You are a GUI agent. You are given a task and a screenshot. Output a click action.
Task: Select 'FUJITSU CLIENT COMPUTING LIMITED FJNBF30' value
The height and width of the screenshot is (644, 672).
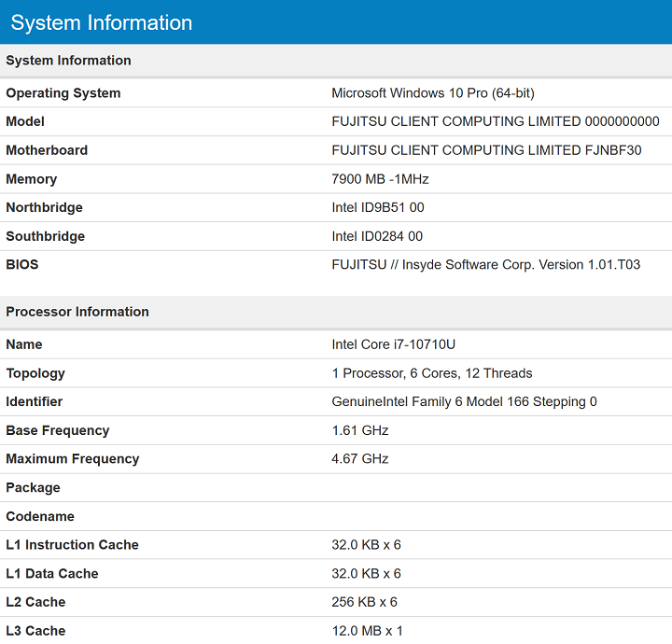coord(486,150)
